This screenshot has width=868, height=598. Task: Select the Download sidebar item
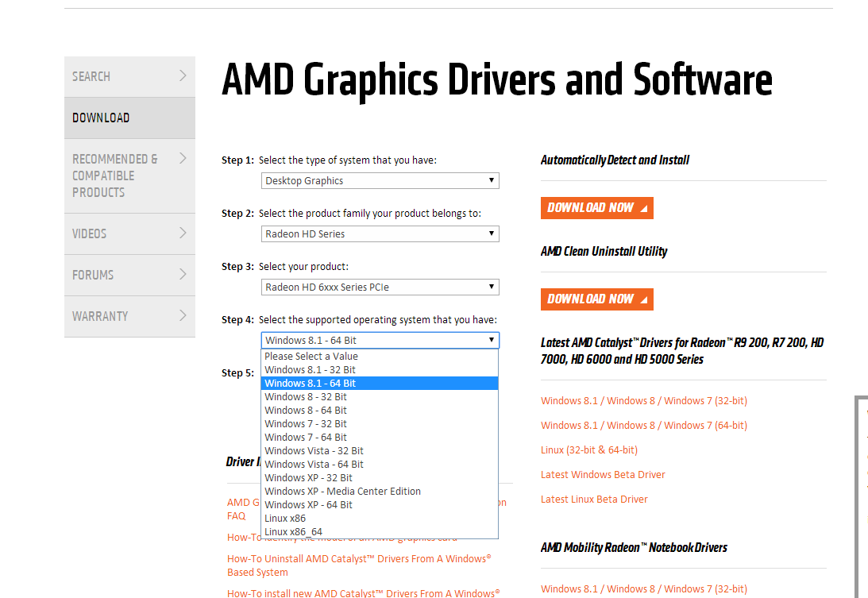coord(129,118)
